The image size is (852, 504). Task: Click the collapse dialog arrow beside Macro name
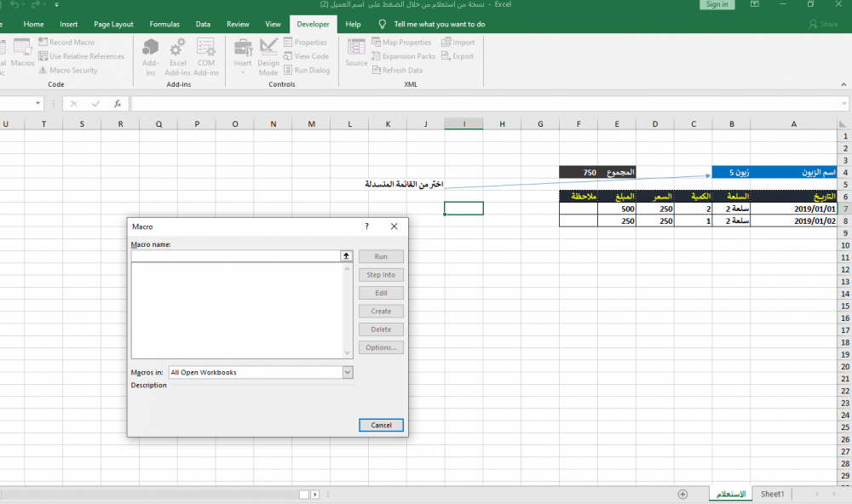pos(346,255)
